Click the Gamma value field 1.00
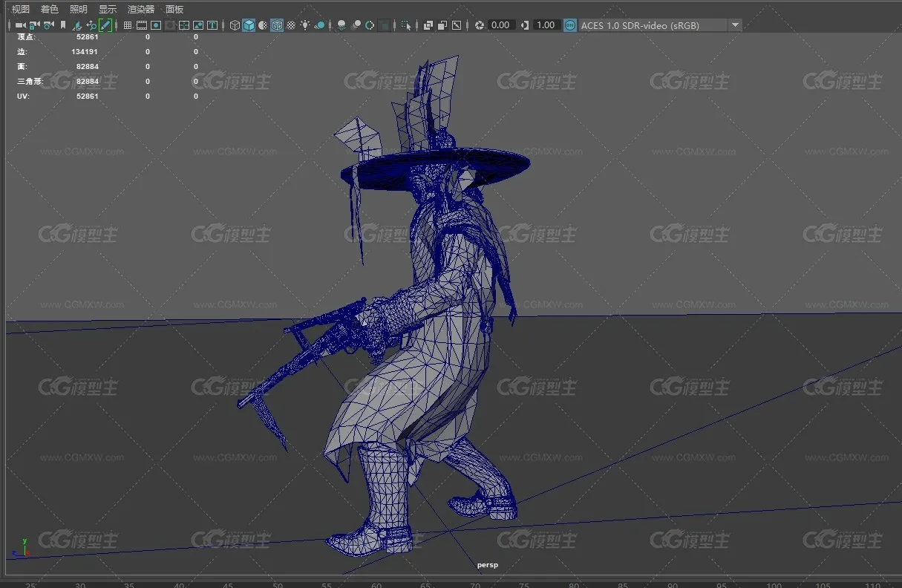Viewport: 902px width, 588px height. [546, 25]
